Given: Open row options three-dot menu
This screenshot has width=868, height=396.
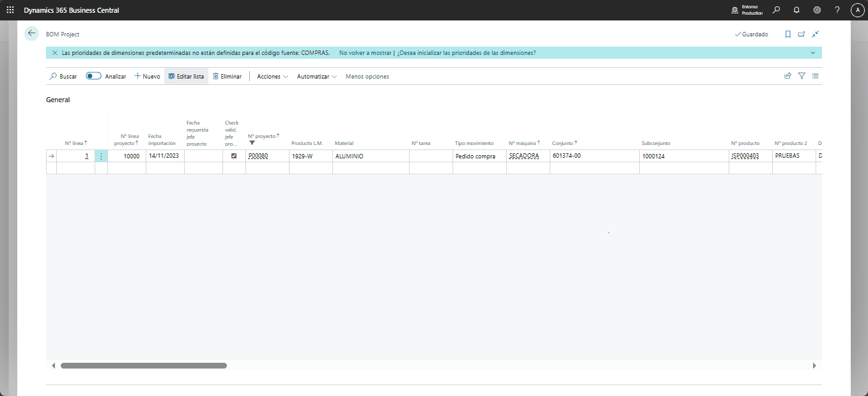Looking at the screenshot, I should tap(101, 156).
